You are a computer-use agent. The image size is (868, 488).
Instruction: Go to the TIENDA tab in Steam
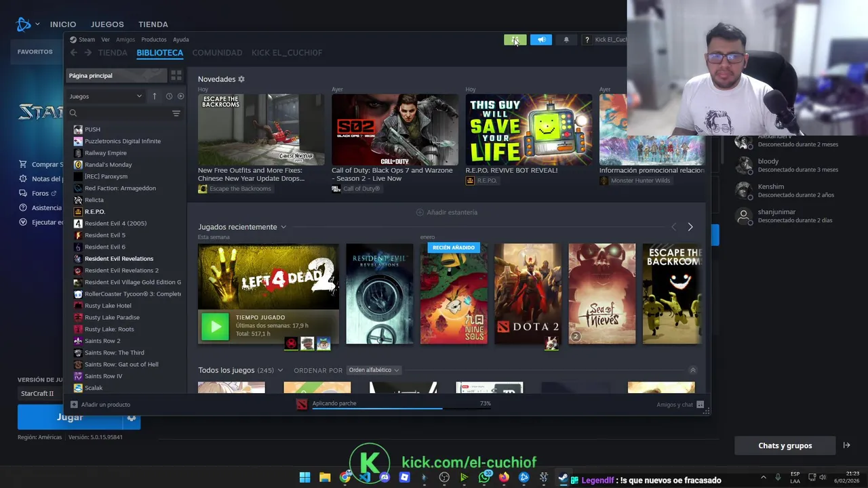113,53
